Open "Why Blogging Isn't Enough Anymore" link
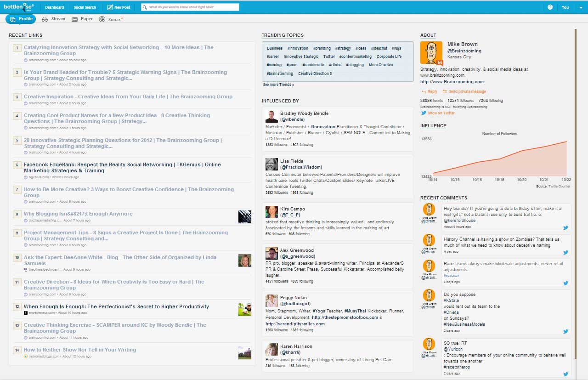588x380 pixels. pos(78,214)
